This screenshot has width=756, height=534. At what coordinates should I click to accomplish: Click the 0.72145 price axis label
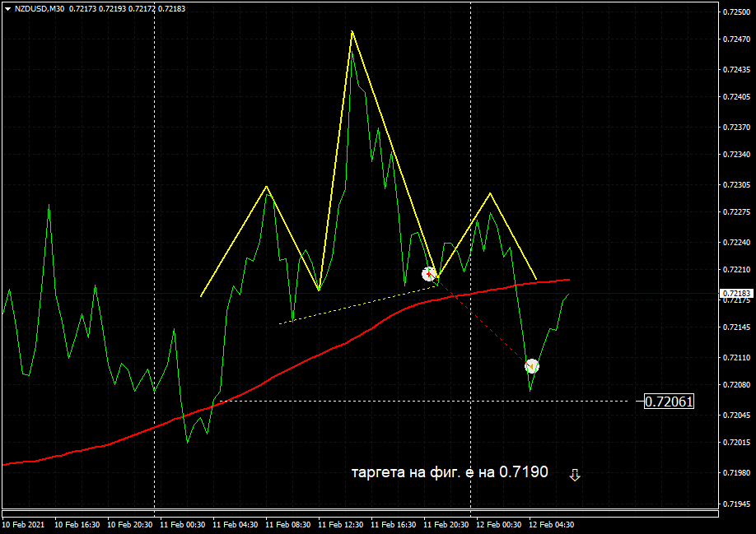click(x=737, y=327)
